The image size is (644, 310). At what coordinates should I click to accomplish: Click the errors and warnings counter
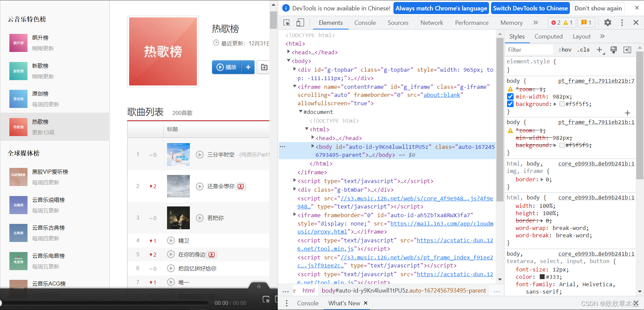[562, 22]
